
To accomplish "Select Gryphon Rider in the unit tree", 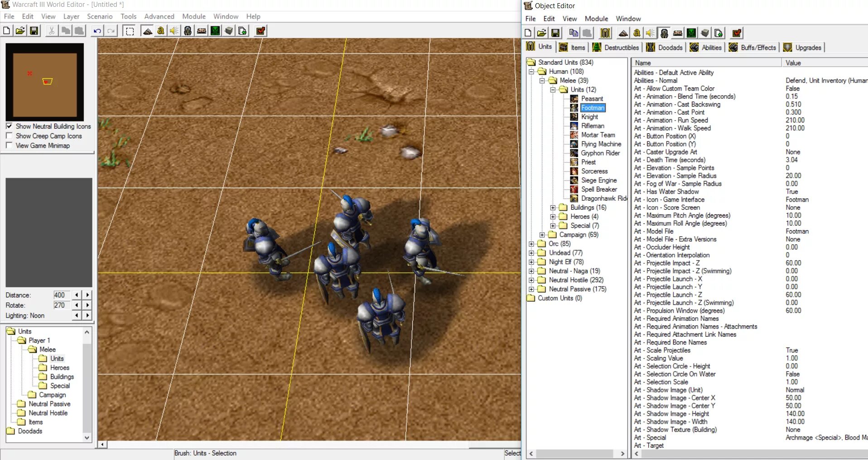I will (x=600, y=153).
